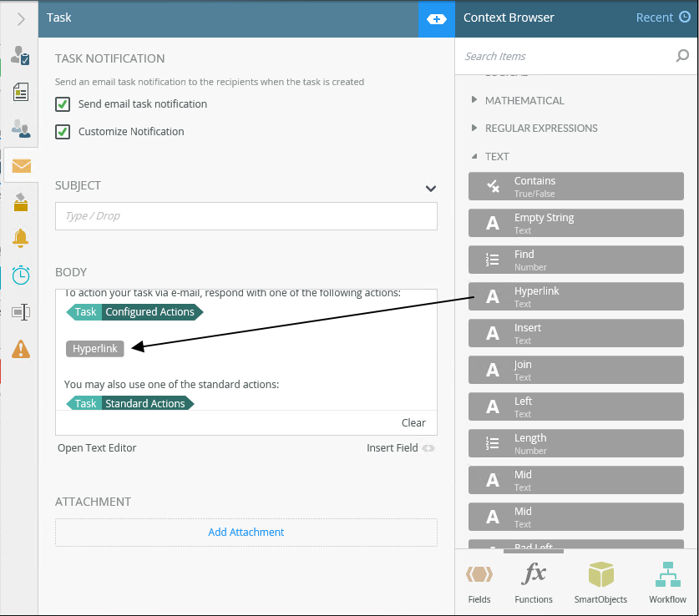Select the Left text function
The height and width of the screenshot is (616, 699).
576,406
